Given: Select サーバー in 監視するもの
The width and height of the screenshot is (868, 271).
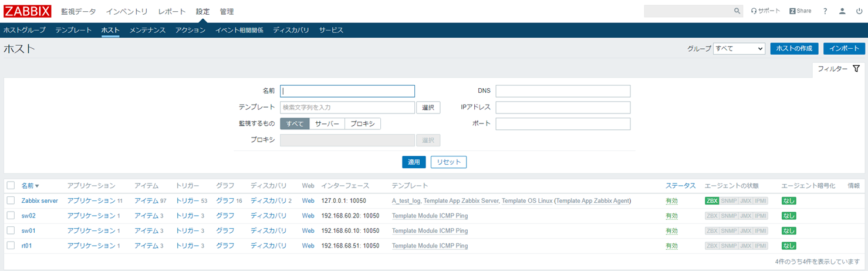Looking at the screenshot, I should 327,124.
